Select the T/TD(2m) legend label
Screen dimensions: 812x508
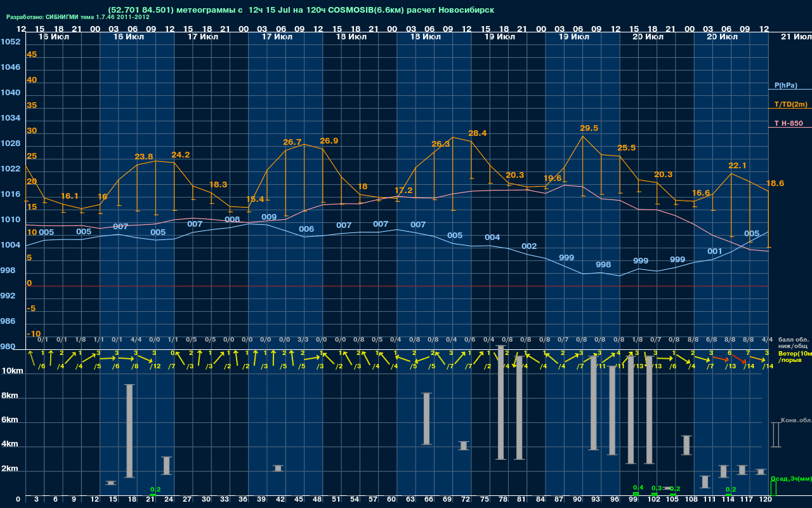pos(790,104)
